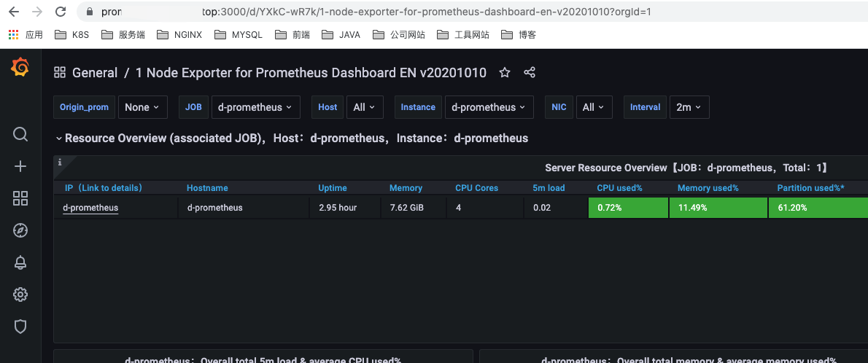Click the green 61.20% partition used cell
The image size is (868, 363).
coord(818,208)
